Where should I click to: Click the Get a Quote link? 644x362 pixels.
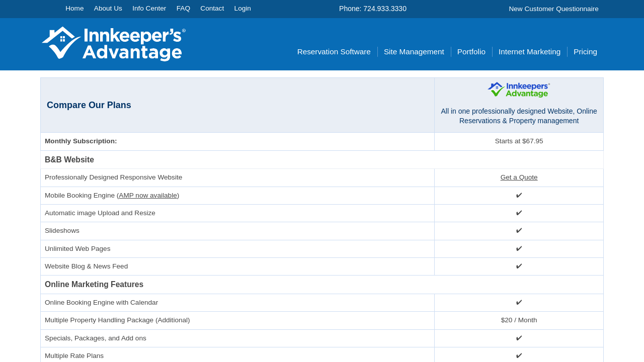(519, 177)
